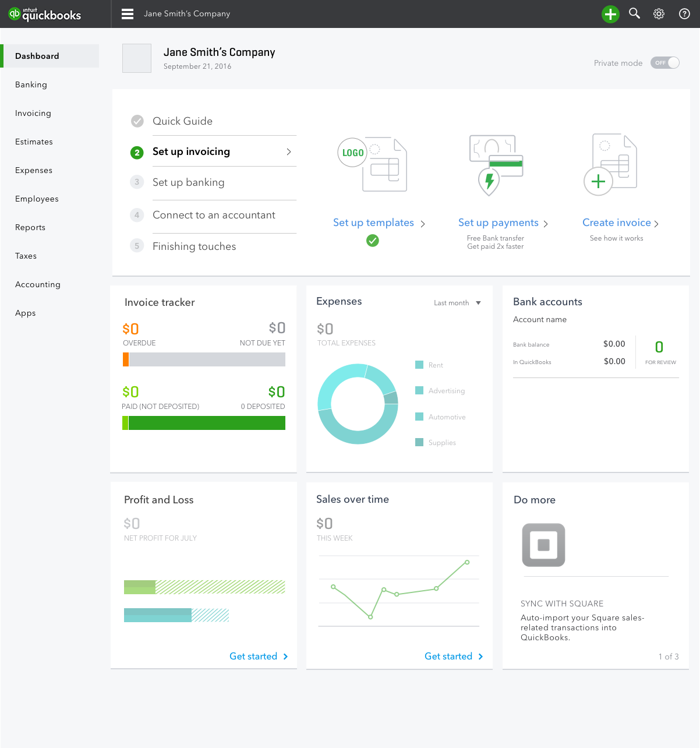Click the Supplies legend color swatch
Screen dimensions: 700x748
coord(419,442)
